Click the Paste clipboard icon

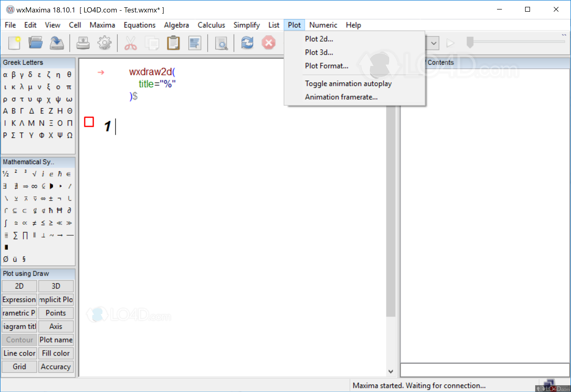(x=173, y=43)
